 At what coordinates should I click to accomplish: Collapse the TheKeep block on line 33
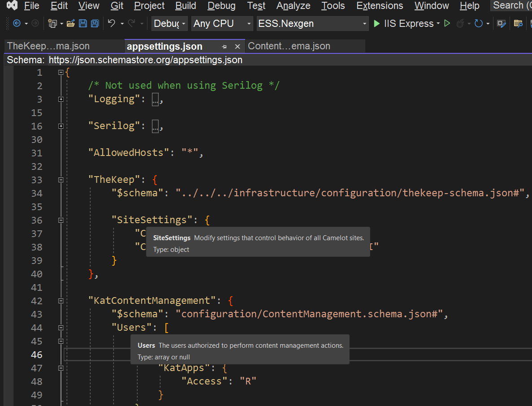point(61,180)
